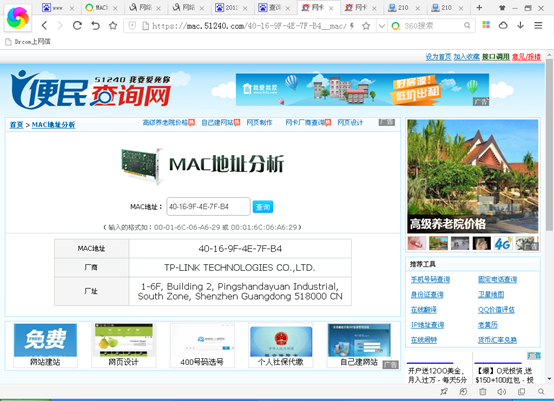Image resolution: width=554 pixels, height=401 pixels.
Task: Click the MAC地址 input field
Action: (x=208, y=206)
